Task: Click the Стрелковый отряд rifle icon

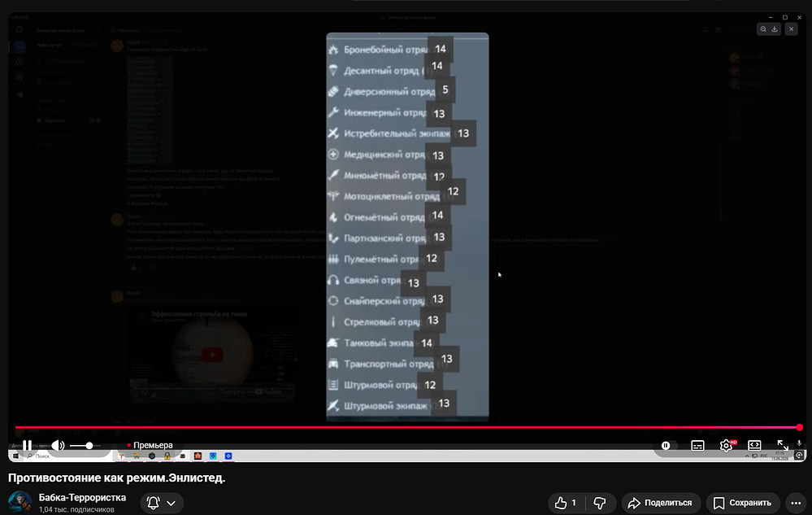Action: tap(333, 321)
